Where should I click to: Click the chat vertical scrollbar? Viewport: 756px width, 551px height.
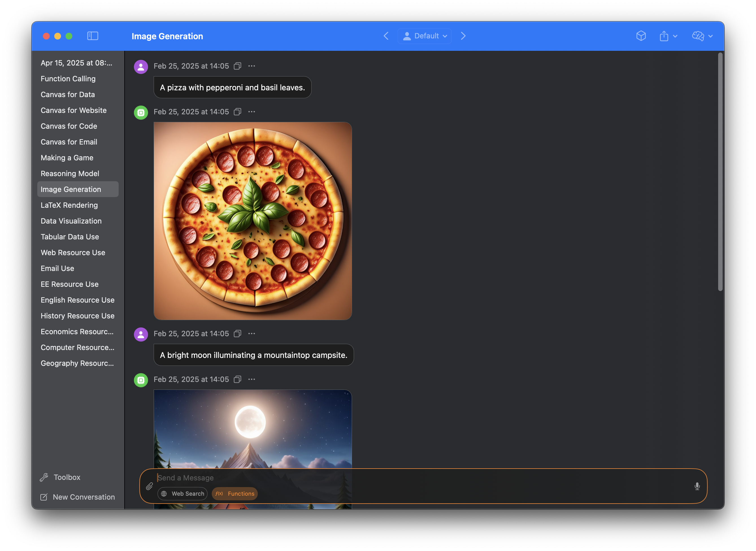[x=720, y=172]
